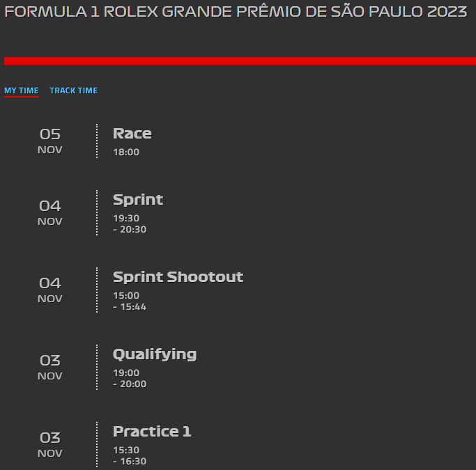Screen dimensions: 476x470
Task: Select the 04 NOV date beside Sprint Shootout
Action: click(x=50, y=290)
